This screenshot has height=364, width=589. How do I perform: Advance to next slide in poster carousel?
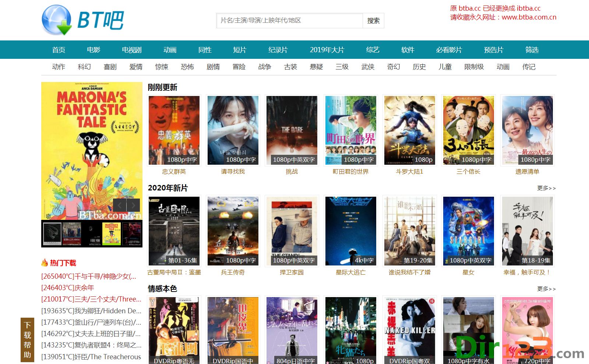click(x=133, y=205)
